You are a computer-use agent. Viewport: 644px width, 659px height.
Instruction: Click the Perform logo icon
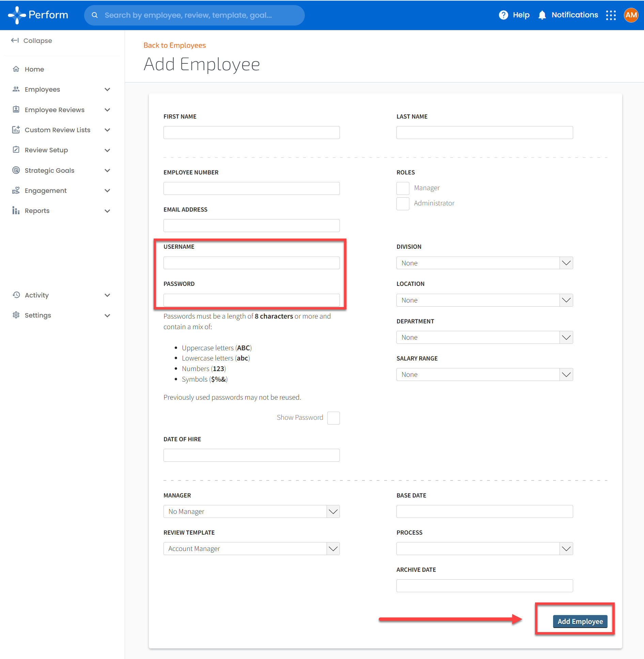click(17, 15)
